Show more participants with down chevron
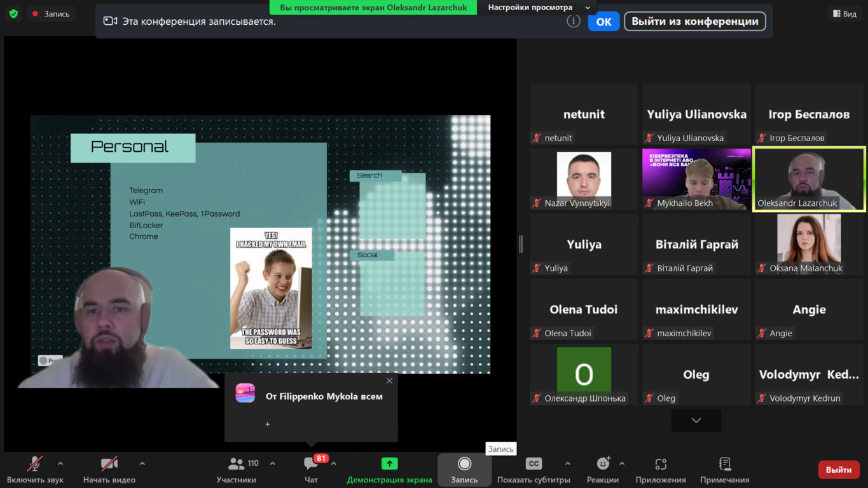Screen dimensions: 868x488 click(696, 420)
